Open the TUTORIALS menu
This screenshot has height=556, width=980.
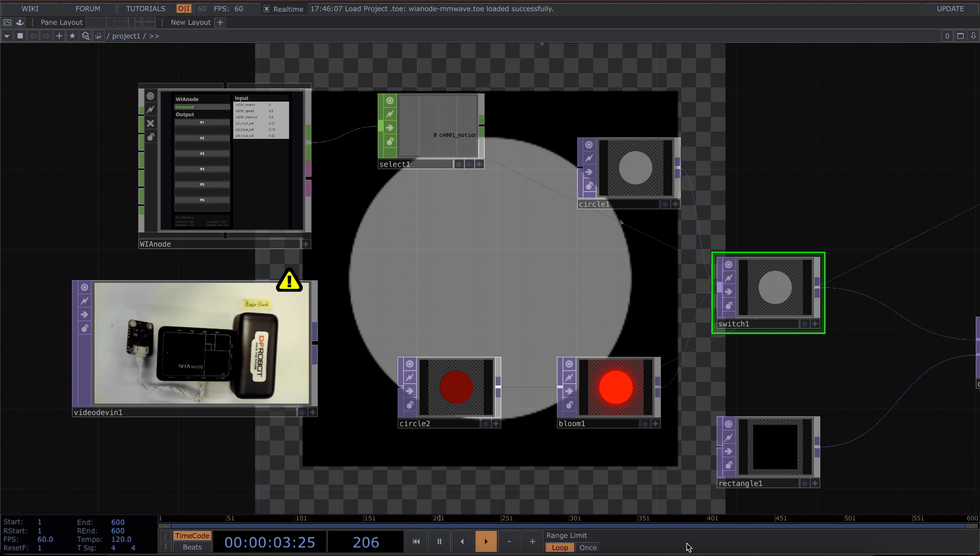click(145, 9)
